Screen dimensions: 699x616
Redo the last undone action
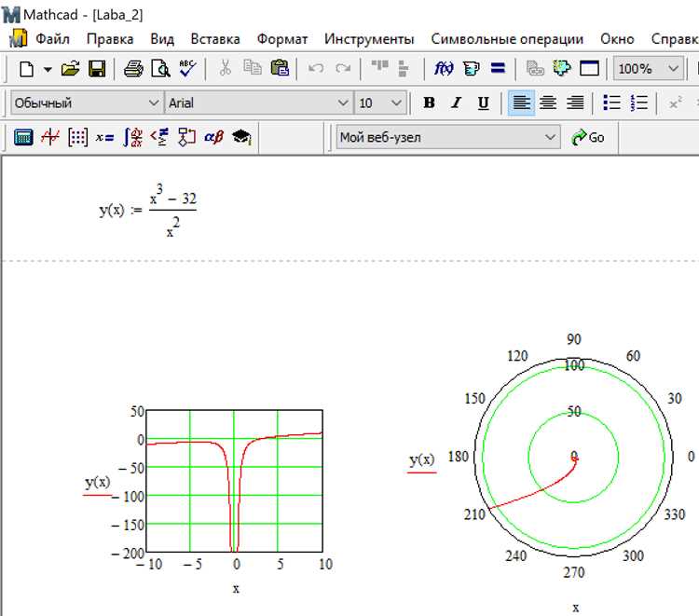point(343,68)
